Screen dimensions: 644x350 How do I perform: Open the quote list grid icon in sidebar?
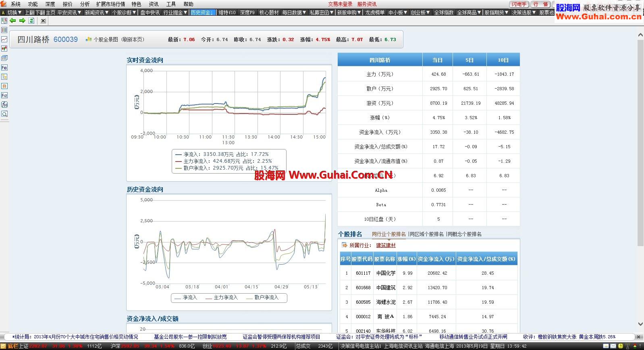(x=4, y=30)
